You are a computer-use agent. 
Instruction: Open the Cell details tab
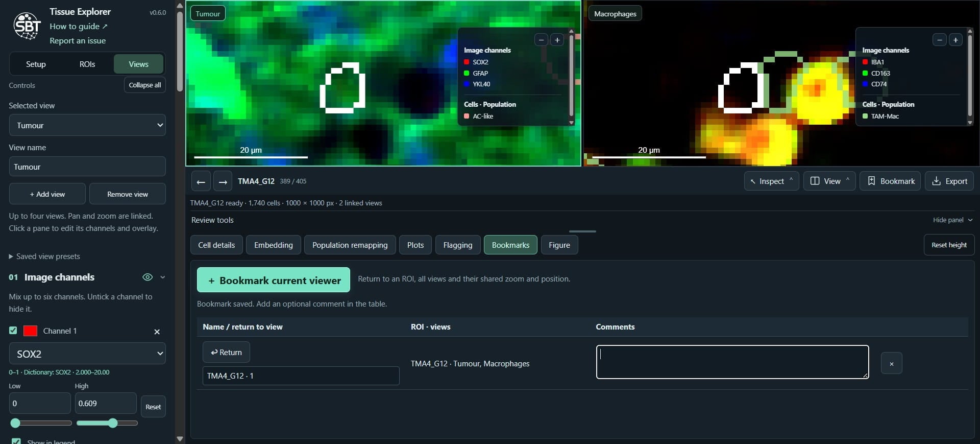pyautogui.click(x=216, y=245)
